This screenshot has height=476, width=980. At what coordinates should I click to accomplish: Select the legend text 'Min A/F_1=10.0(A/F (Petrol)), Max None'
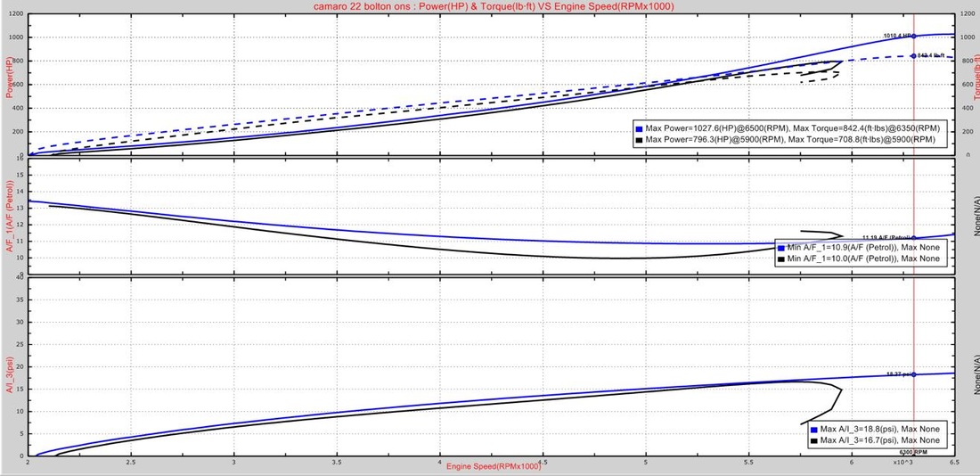pos(862,259)
